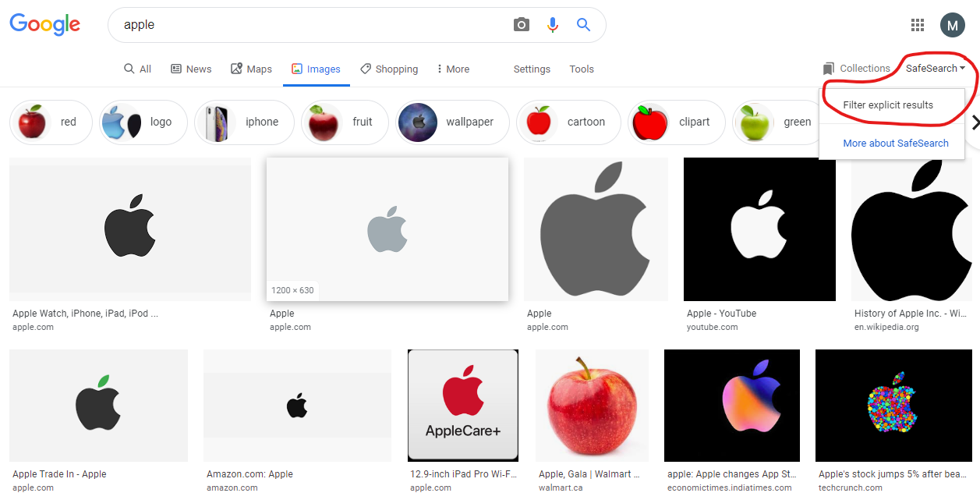Click the blue search magnifier button
The width and height of the screenshot is (980, 500).
(x=583, y=25)
